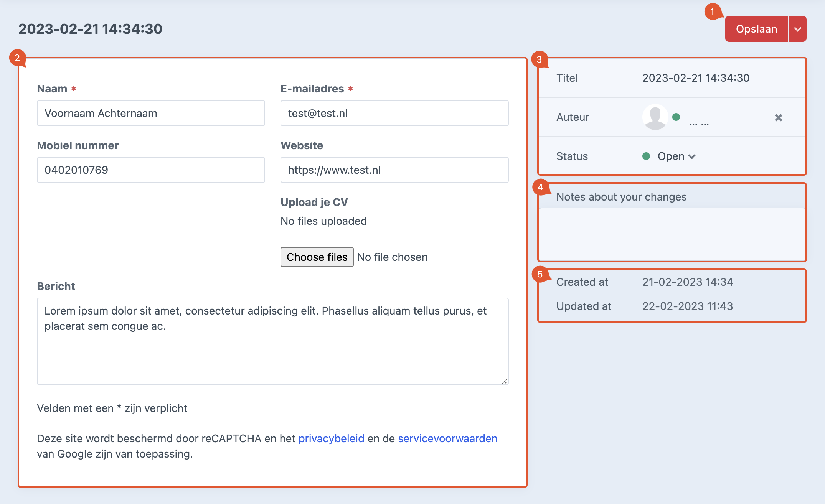Grab the Bericht textarea resize handle
The width and height of the screenshot is (825, 504).
click(505, 381)
